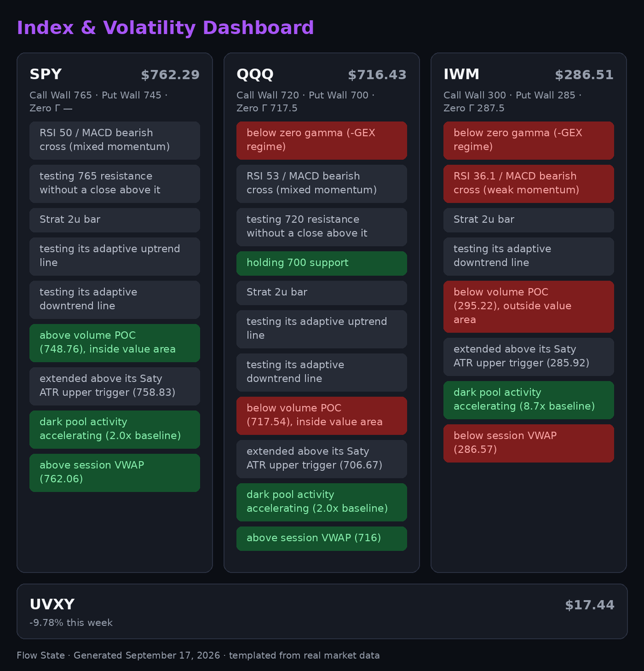Click IWM Saty ATR upper trigger (285.92)
The height and width of the screenshot is (671, 644).
point(529,357)
